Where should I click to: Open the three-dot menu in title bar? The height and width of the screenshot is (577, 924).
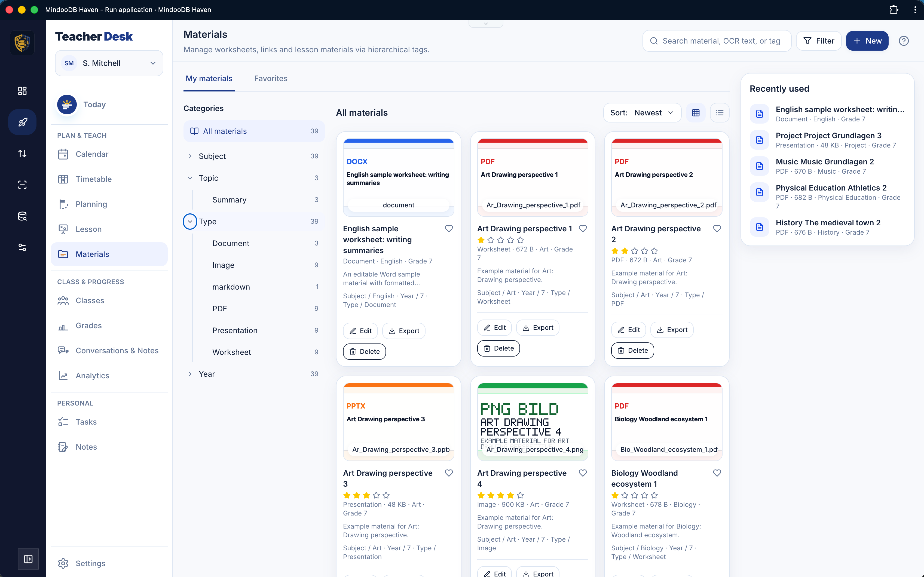pos(915,10)
